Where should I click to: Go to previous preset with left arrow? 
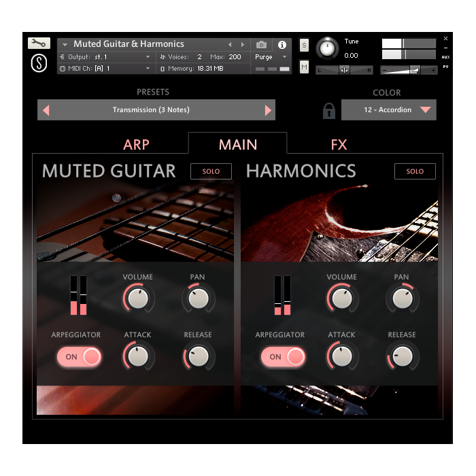pos(46,110)
